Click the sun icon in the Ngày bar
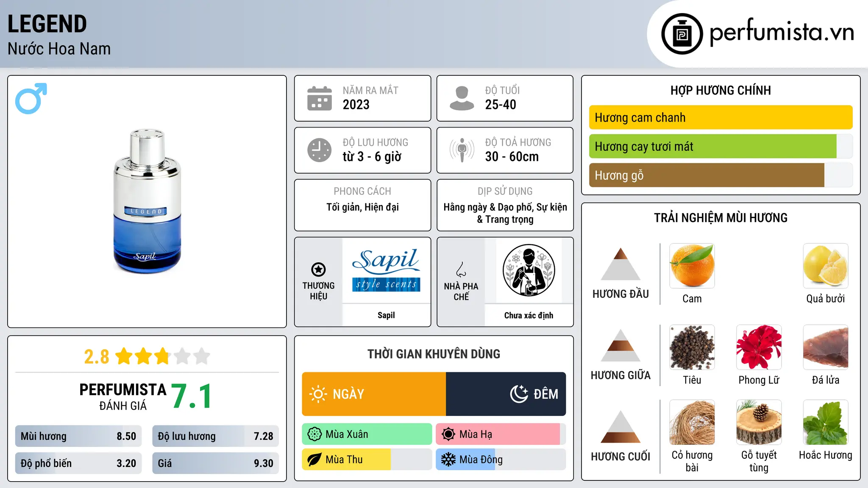Image resolution: width=868 pixels, height=488 pixels. 318,394
